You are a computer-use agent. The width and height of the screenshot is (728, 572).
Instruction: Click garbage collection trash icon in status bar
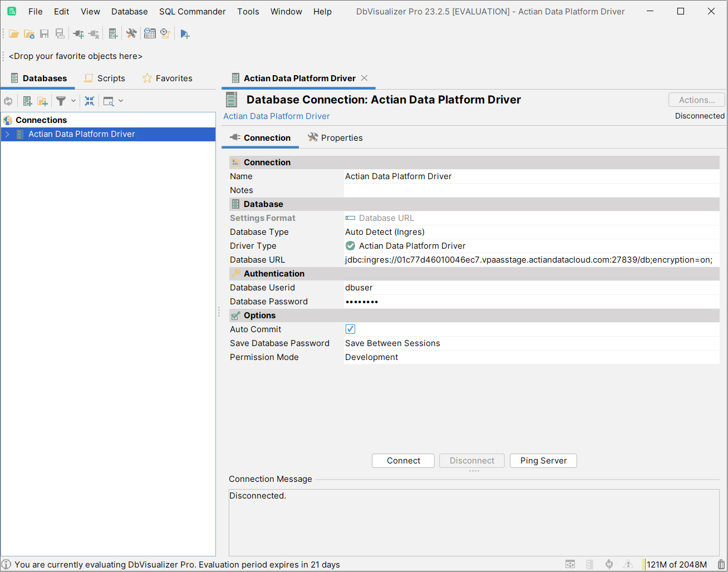click(x=721, y=564)
